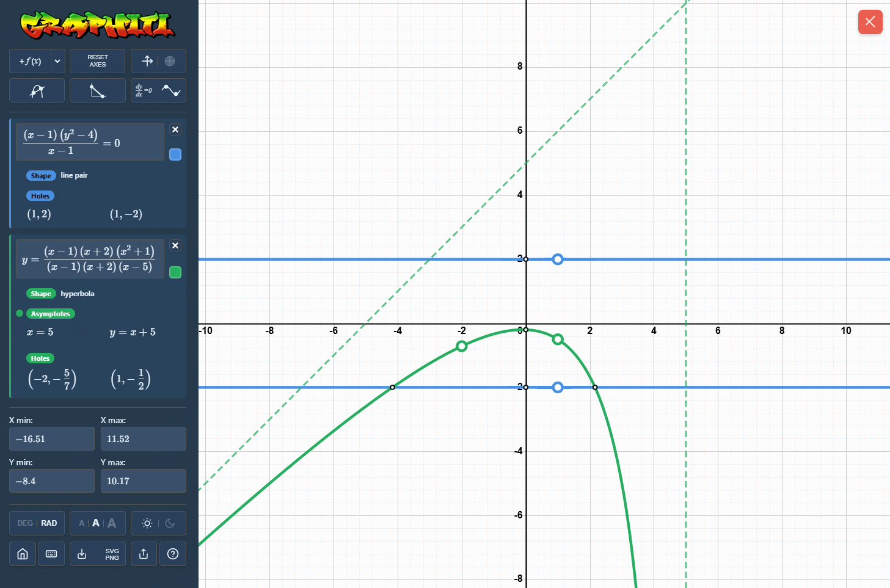Image resolution: width=890 pixels, height=588 pixels.
Task: Go to home icon
Action: (23, 554)
